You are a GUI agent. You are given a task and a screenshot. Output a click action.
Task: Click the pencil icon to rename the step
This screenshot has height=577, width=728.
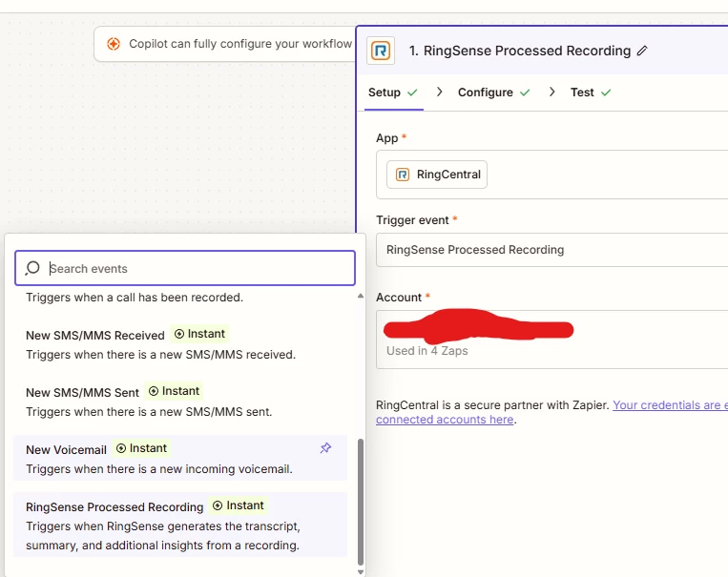tap(642, 51)
